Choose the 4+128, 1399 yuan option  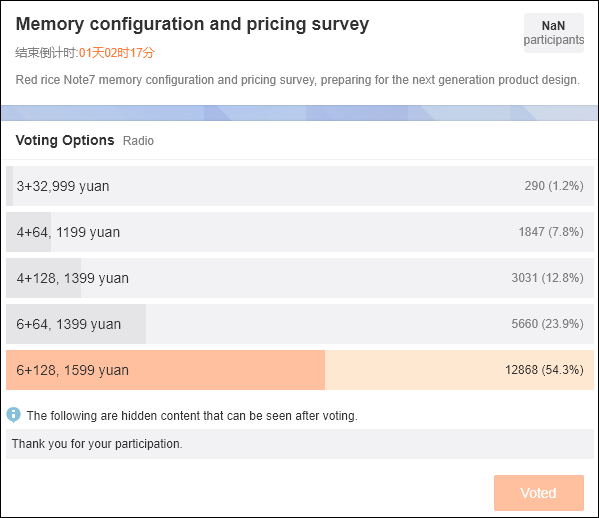click(300, 278)
